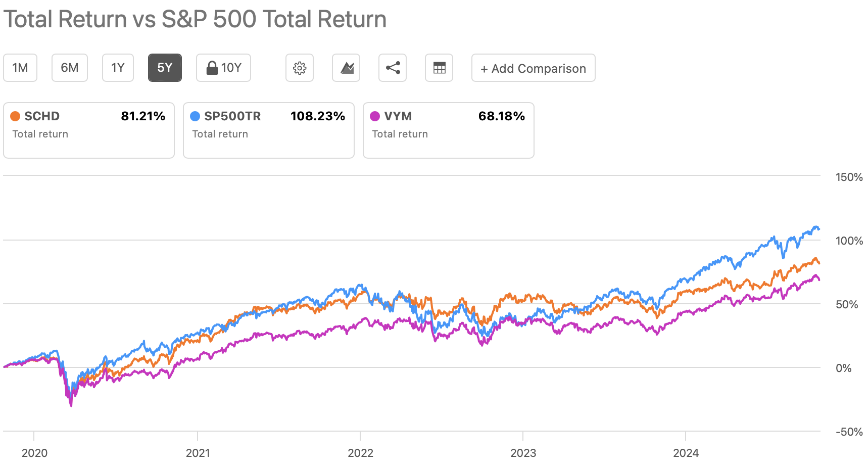Select the 5Y time range
This screenshot has height=467, width=868.
pos(165,68)
